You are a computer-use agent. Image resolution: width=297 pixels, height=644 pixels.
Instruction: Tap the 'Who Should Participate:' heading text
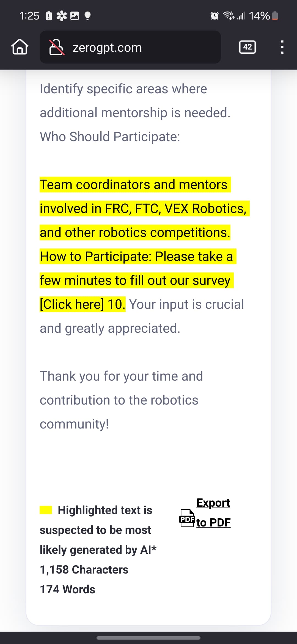point(110,137)
